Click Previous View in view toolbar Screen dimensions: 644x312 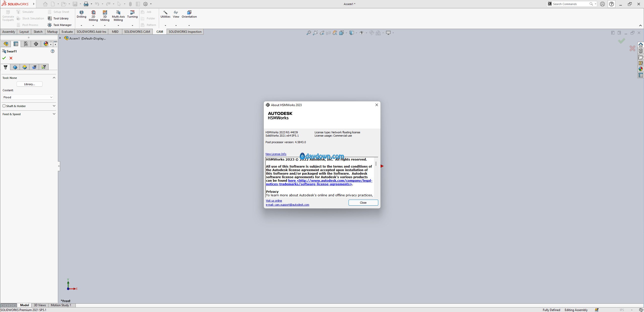322,33
